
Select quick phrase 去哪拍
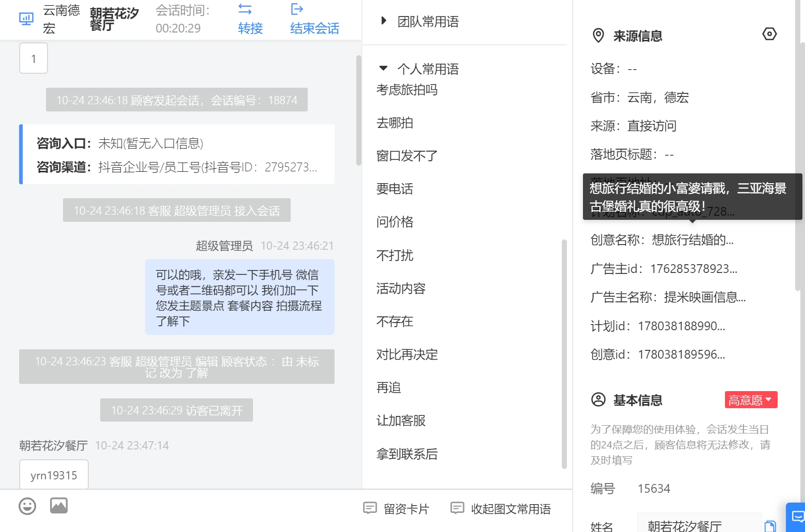[395, 123]
